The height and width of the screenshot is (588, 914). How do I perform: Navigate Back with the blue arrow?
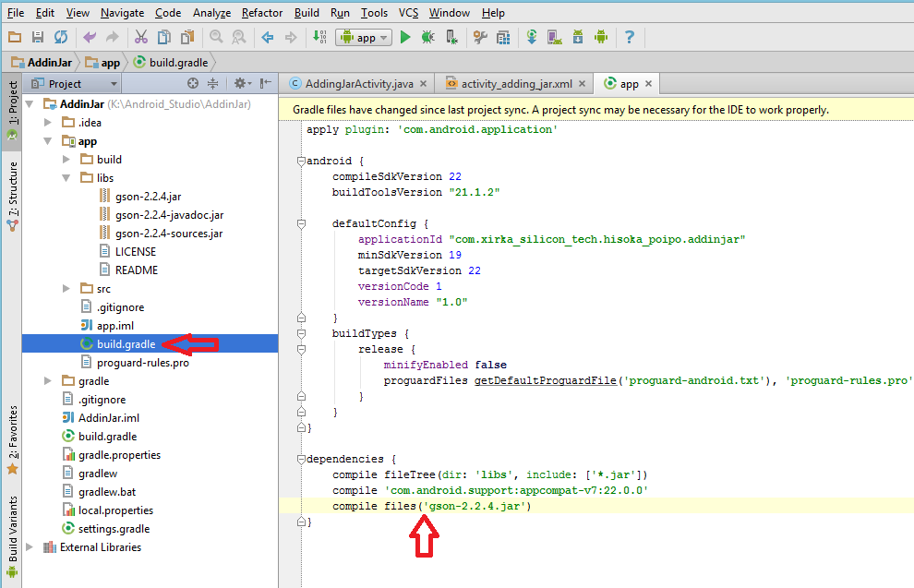pyautogui.click(x=268, y=37)
